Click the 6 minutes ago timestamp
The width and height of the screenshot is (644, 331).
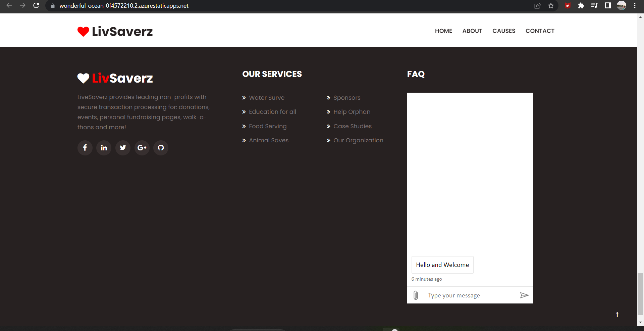pos(427,279)
